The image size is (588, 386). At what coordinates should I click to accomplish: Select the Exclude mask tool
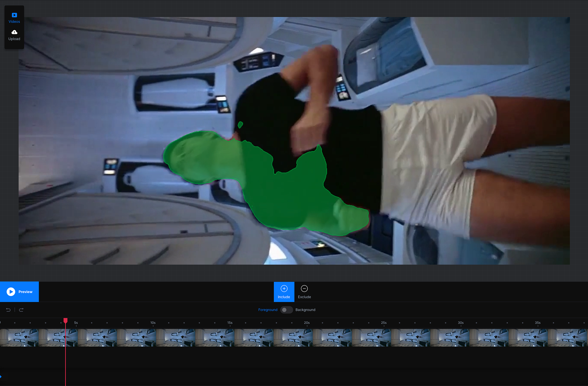click(x=304, y=292)
